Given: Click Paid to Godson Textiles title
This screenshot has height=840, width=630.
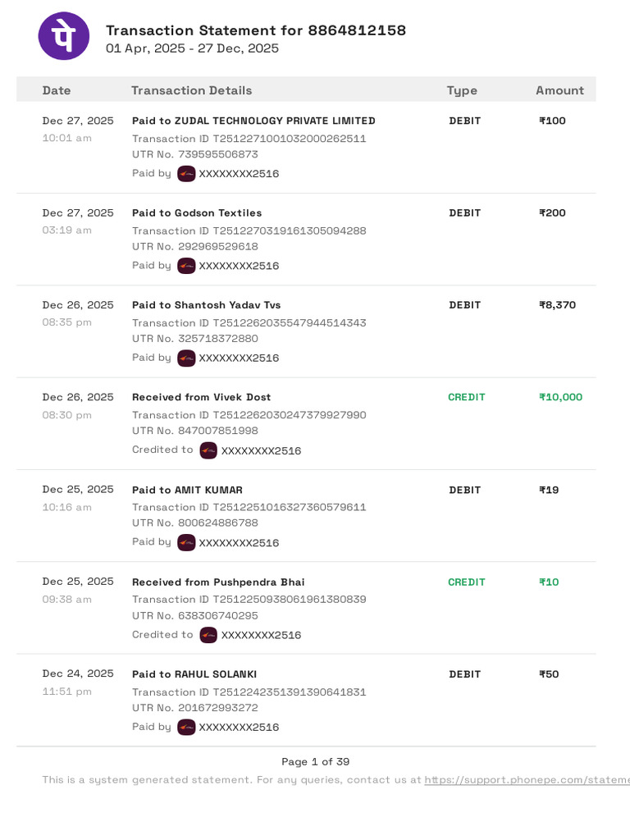Looking at the screenshot, I should click(x=197, y=212).
